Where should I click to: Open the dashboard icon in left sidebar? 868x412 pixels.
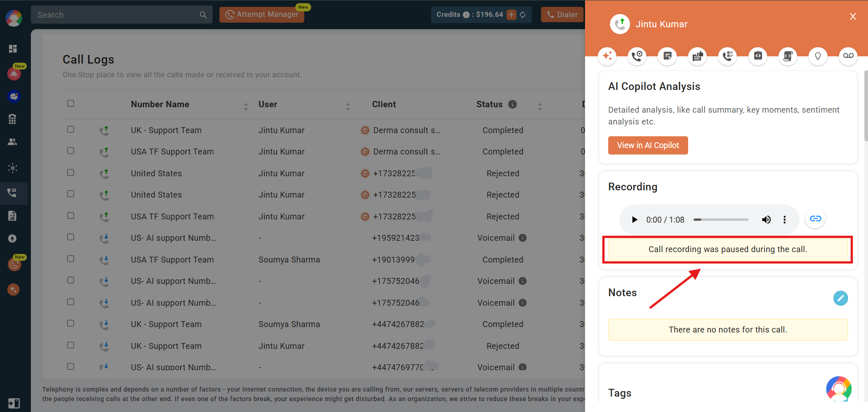coord(13,49)
